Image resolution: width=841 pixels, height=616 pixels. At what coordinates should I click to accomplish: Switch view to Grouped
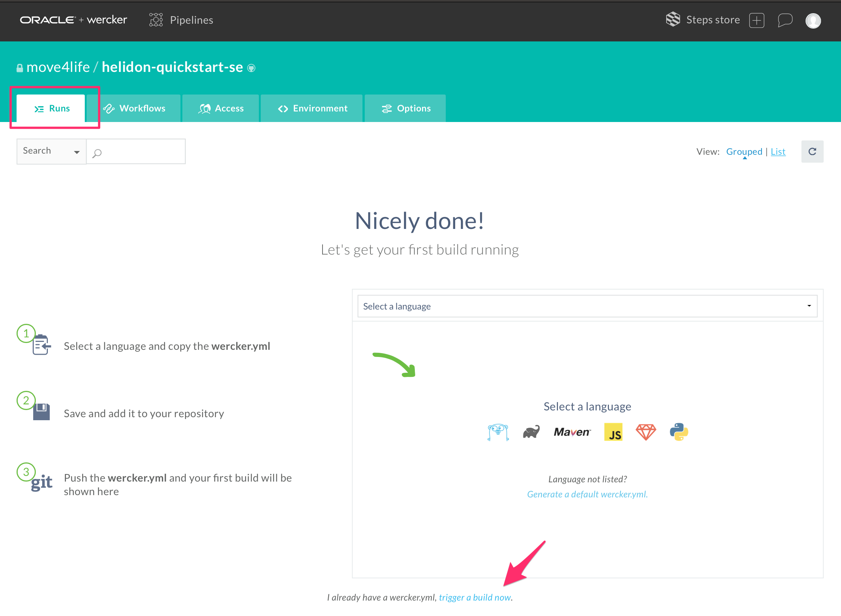point(744,151)
